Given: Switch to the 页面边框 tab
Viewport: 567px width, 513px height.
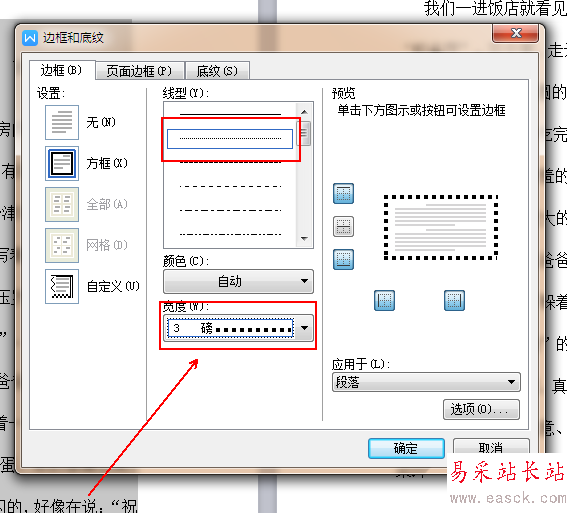Looking at the screenshot, I should [139, 71].
